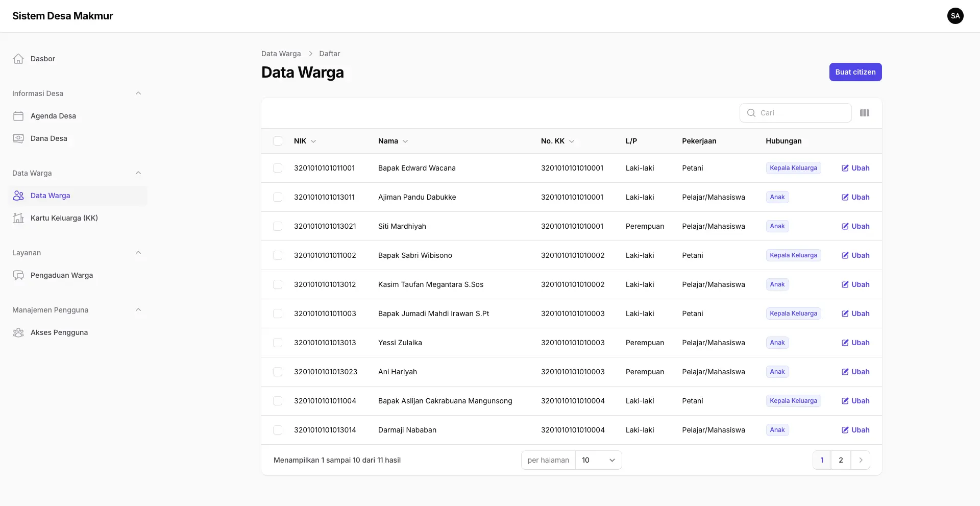
Task: Click the Agenda Desa calendar icon
Action: click(18, 116)
